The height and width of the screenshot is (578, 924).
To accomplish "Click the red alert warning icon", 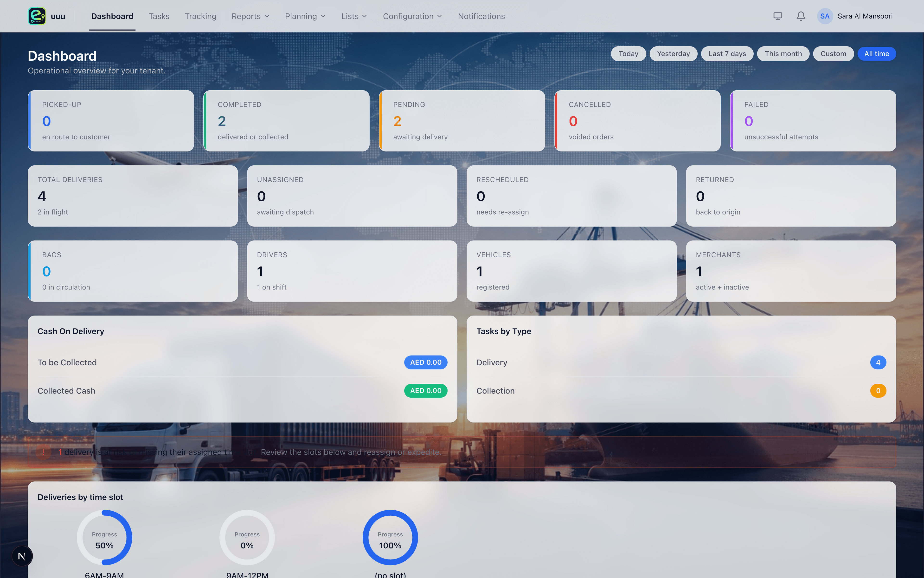I will 43,452.
